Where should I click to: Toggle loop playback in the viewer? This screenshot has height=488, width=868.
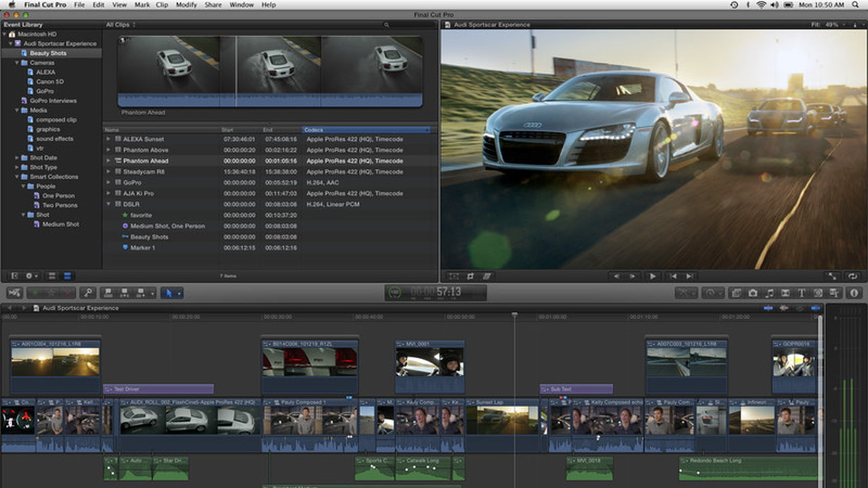click(853, 276)
